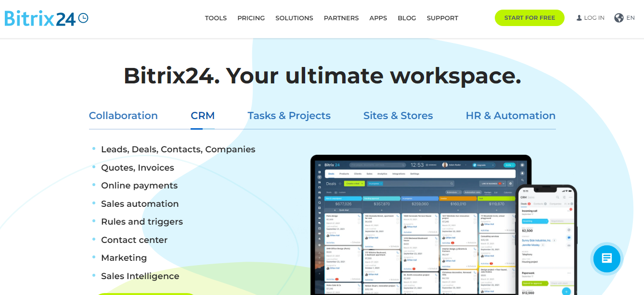Click the globe language icon
The height and width of the screenshot is (295, 644).
619,18
